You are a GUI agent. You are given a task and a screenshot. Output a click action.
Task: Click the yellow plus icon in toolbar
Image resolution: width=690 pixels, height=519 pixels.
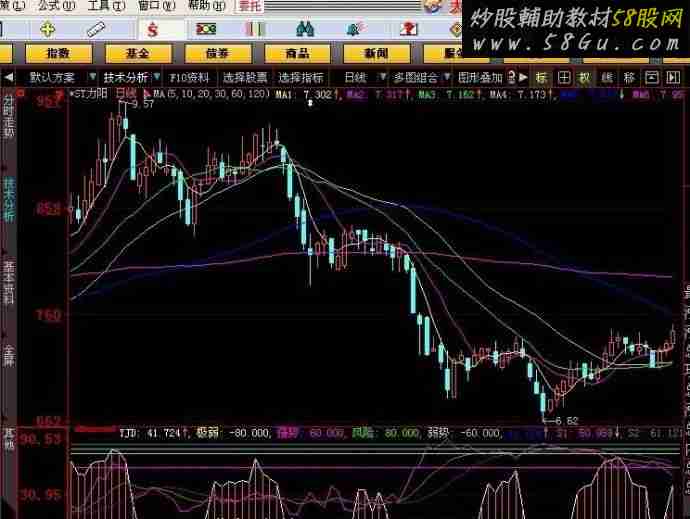[47, 28]
